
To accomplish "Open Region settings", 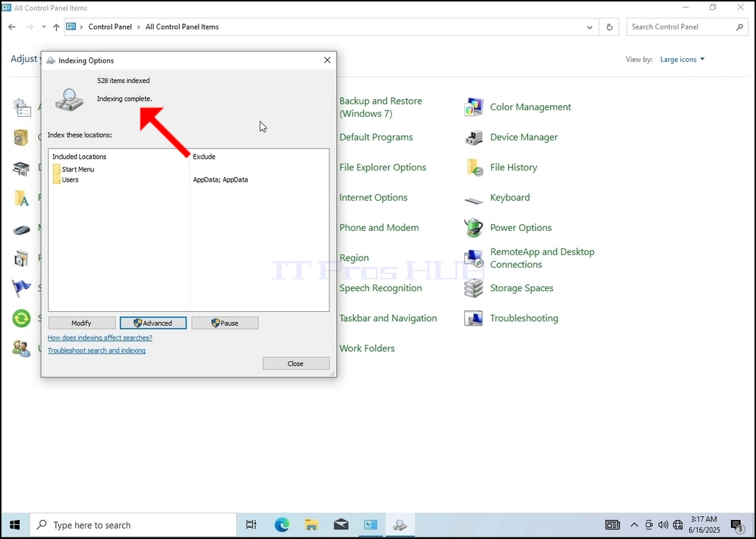I will tap(354, 258).
